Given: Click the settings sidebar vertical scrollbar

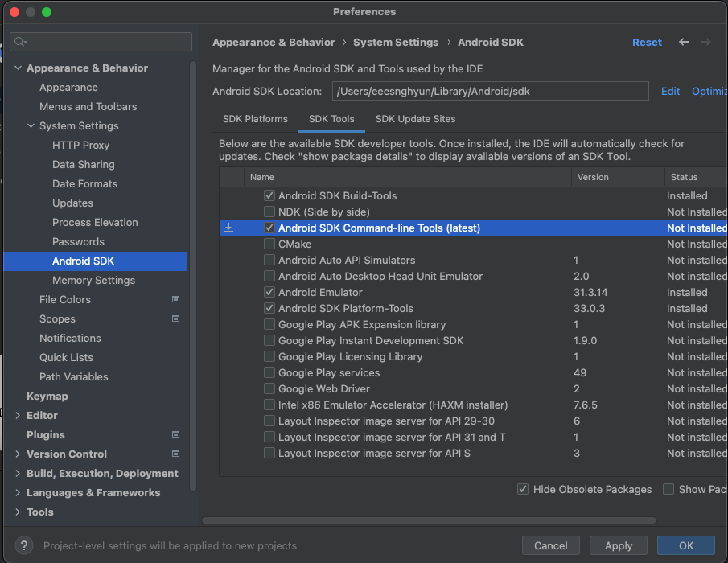Looking at the screenshot, I should click(193, 276).
